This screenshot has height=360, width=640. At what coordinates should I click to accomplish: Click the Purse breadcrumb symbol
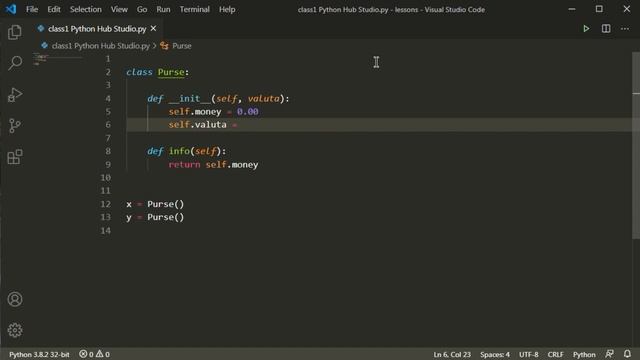(x=182, y=46)
